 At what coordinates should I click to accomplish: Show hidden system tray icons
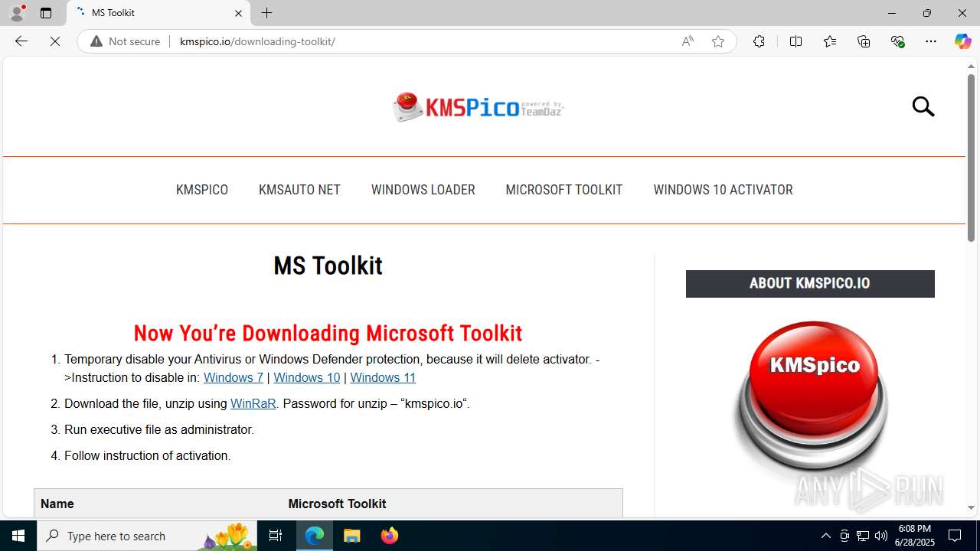click(825, 536)
